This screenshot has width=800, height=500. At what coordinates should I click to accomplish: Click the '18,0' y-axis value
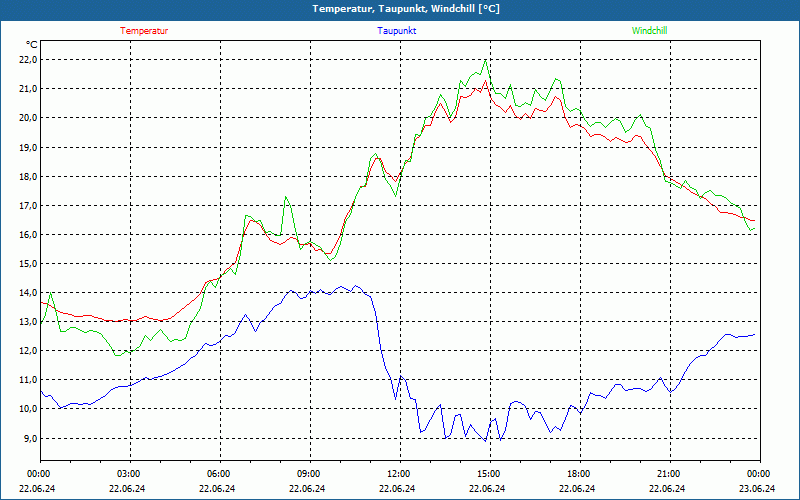click(x=28, y=177)
